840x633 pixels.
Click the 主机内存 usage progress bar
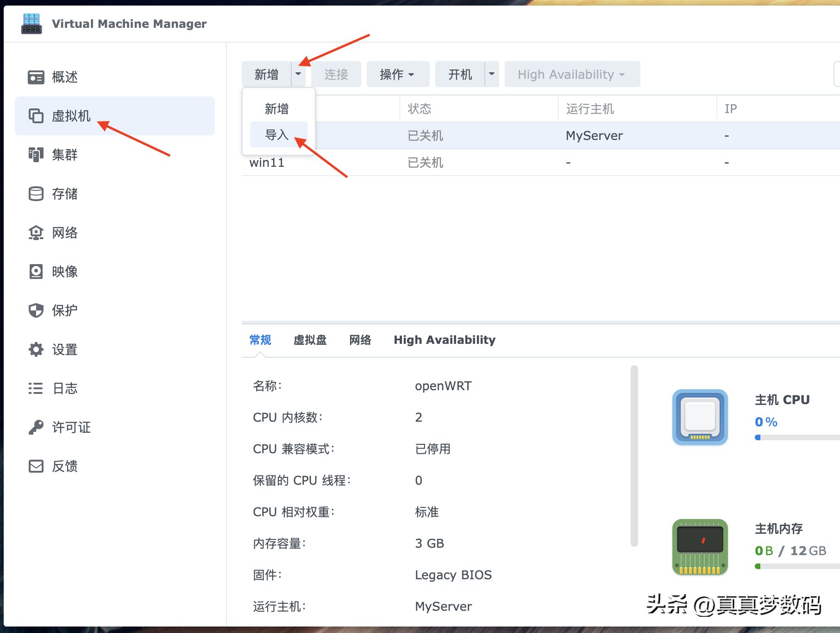click(797, 566)
